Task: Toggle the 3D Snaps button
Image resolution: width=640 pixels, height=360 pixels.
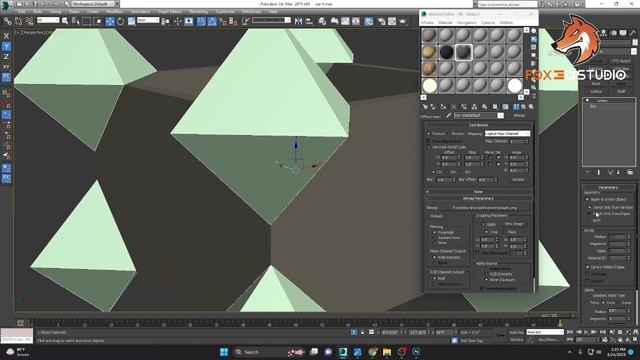Action: click(201, 21)
